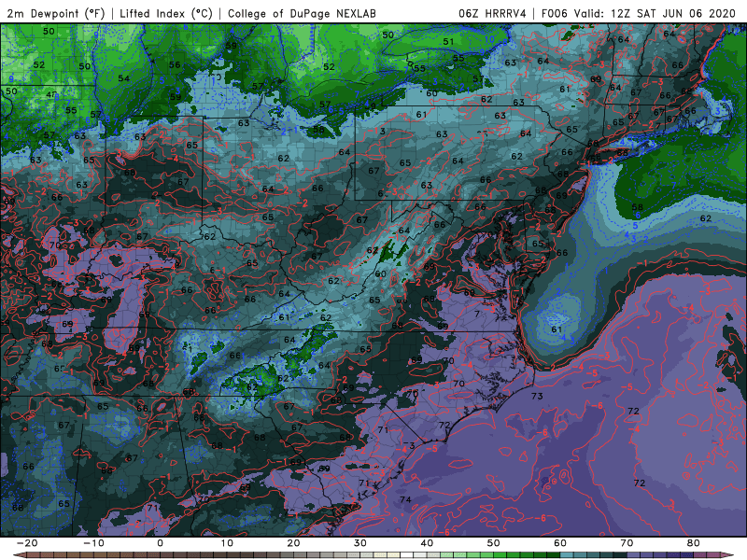
Task: Click the -10 label on the color scale
Action: click(93, 543)
